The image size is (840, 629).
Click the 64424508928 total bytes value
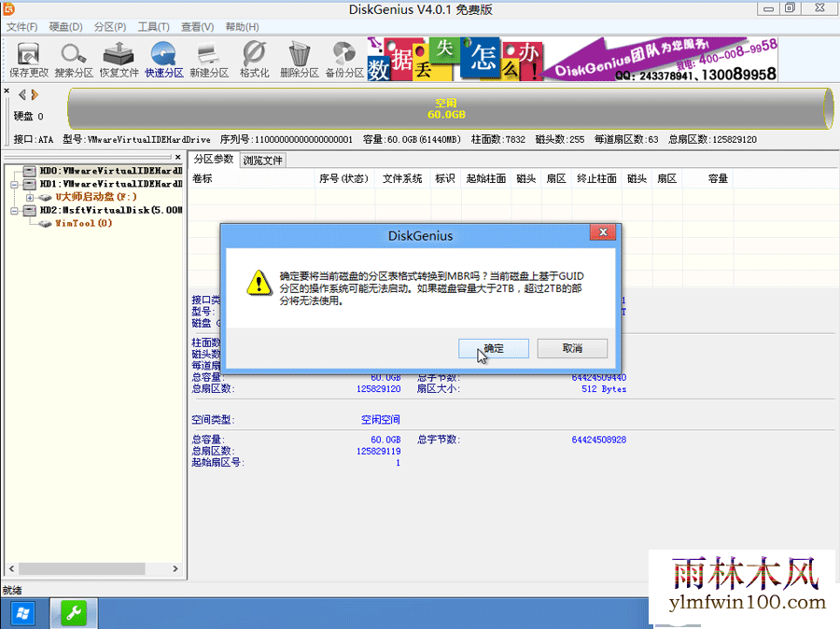599,440
